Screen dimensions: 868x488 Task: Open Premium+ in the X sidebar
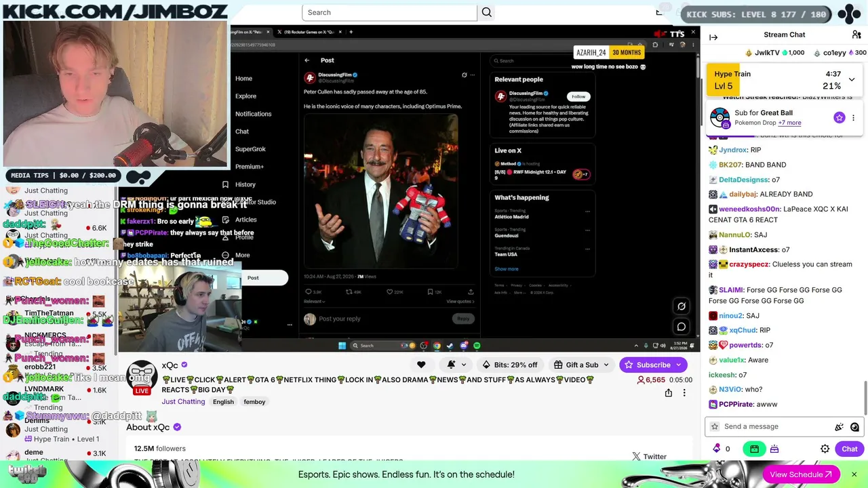(x=250, y=167)
